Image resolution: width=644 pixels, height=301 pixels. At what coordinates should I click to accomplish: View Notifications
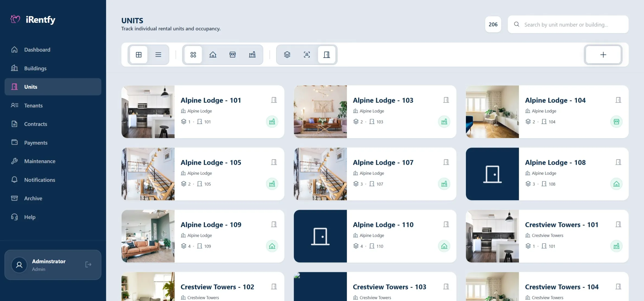pos(53,180)
